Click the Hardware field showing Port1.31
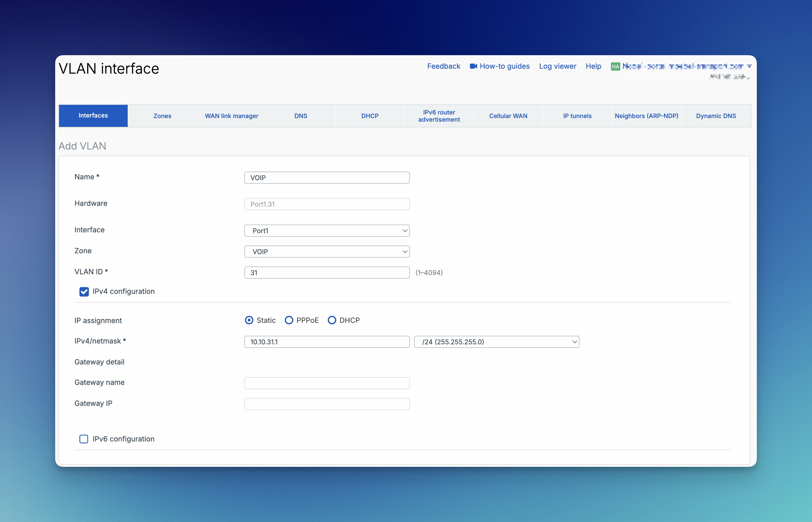 click(327, 204)
